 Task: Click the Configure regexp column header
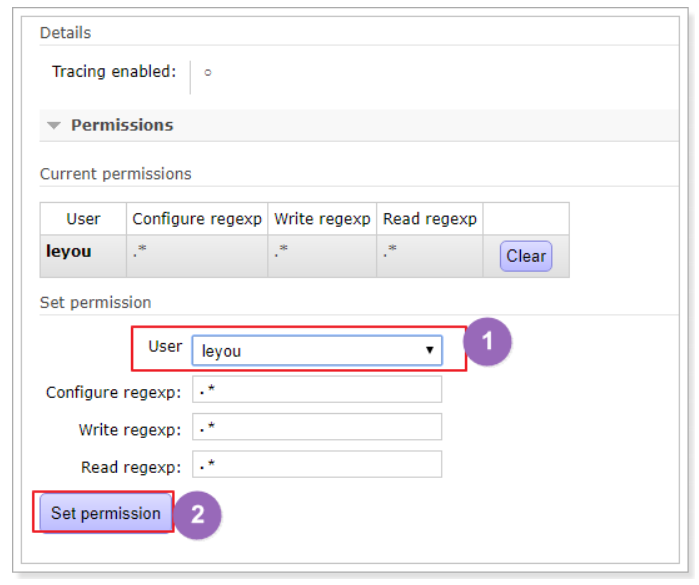click(197, 218)
